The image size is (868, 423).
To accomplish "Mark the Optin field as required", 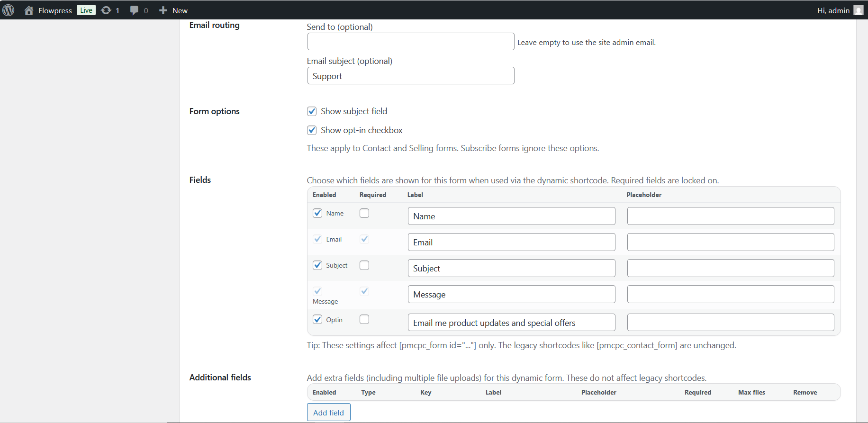I will (x=364, y=319).
